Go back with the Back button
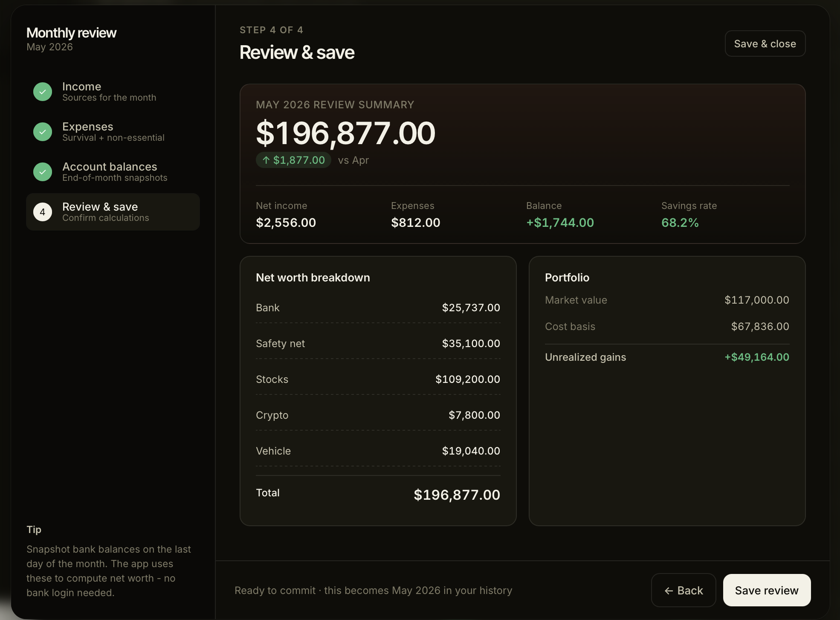This screenshot has height=620, width=840. click(x=684, y=590)
